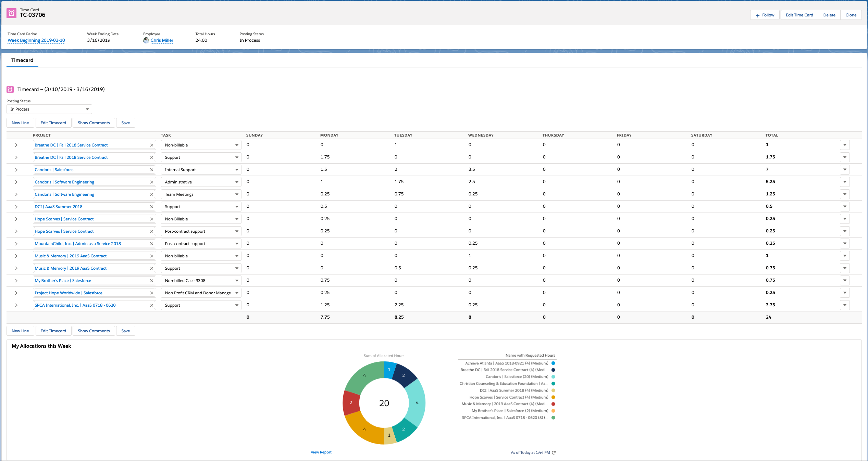Expand the Project Hope Worldwide row chevron
The height and width of the screenshot is (461, 868).
tap(16, 293)
